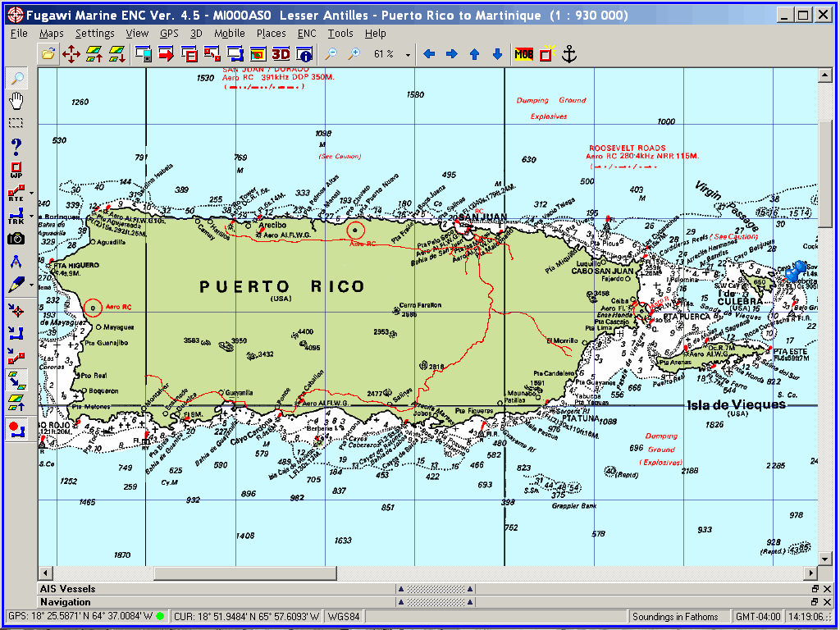Image resolution: width=840 pixels, height=630 pixels.
Task: Select the magnifier zoom tool in sidebar
Action: click(17, 78)
